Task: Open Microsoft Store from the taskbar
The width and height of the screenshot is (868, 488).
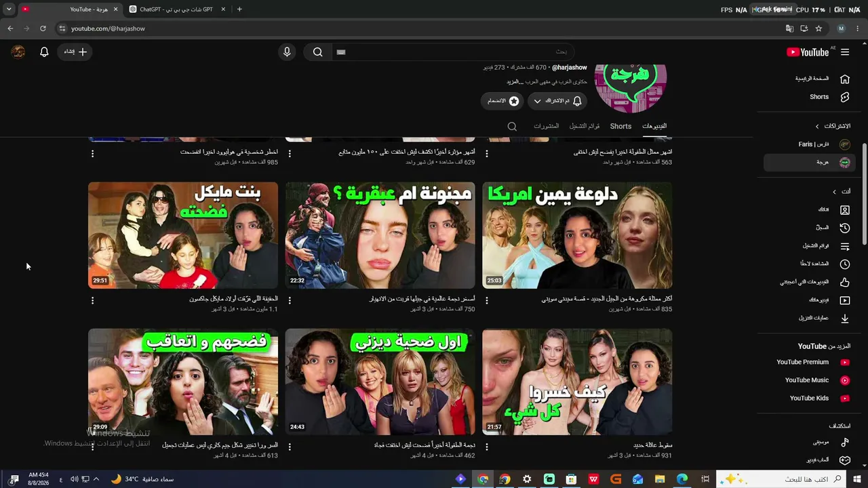Action: (571, 479)
